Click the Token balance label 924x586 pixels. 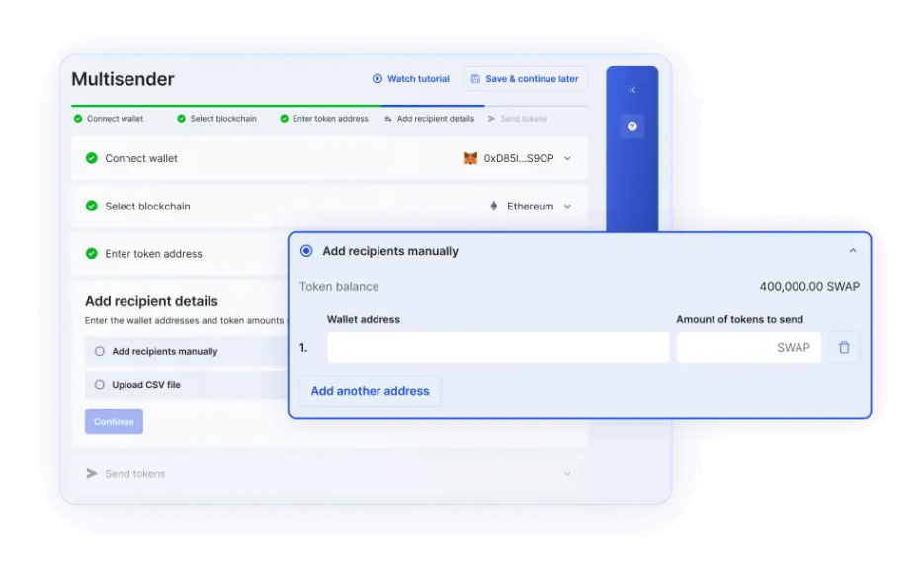tap(339, 286)
